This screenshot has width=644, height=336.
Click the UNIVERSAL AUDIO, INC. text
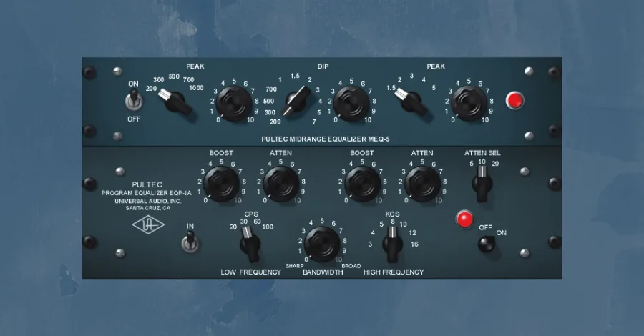(148, 201)
